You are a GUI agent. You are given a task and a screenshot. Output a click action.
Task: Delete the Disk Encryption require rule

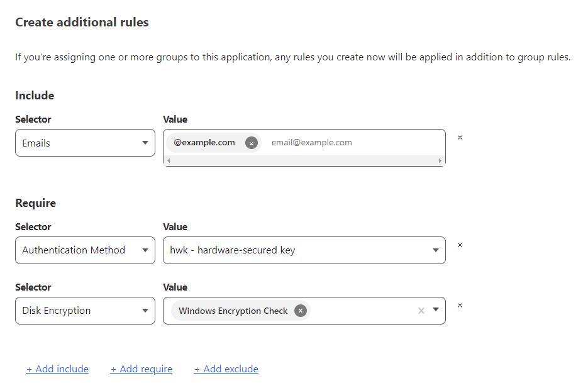click(x=460, y=306)
